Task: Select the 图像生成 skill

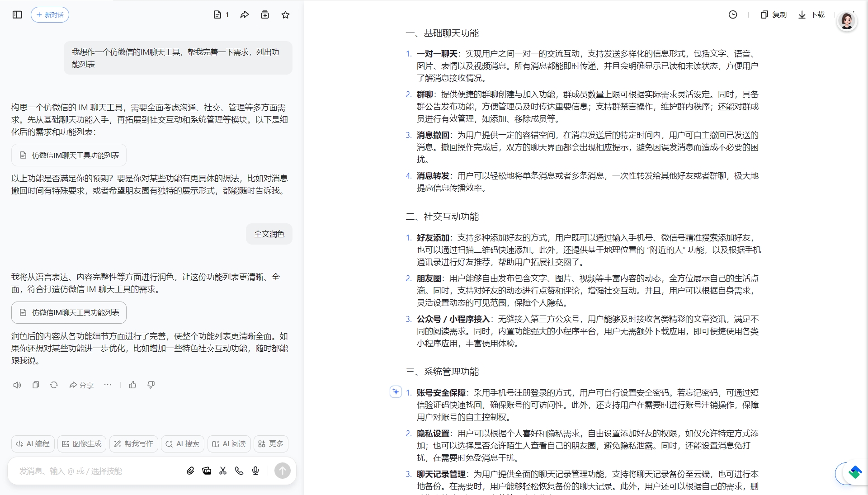Action: coord(82,444)
